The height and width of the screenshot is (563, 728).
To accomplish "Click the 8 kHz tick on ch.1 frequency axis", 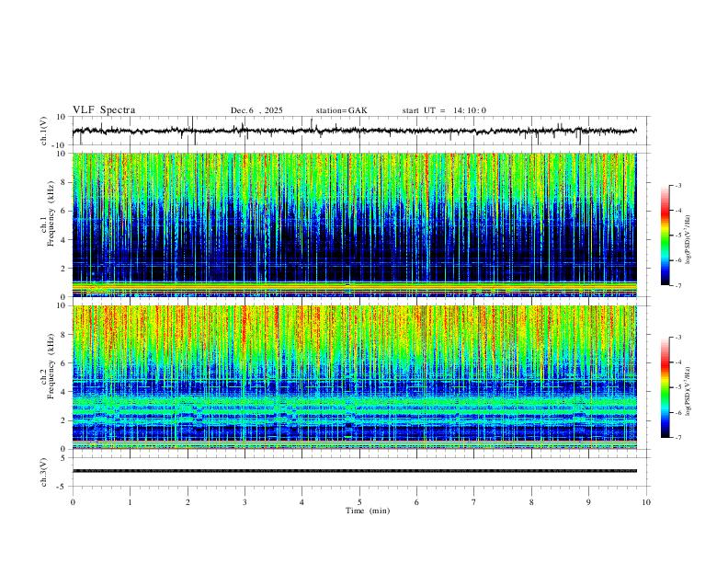I will [x=63, y=182].
